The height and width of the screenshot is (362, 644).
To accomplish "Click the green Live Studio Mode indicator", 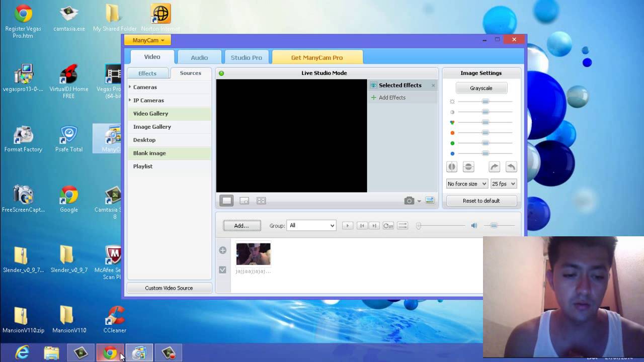I will pyautogui.click(x=221, y=73).
